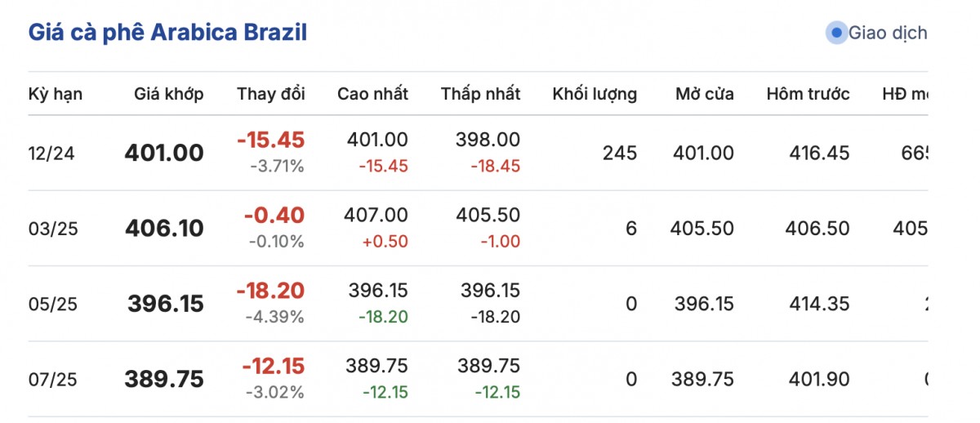Click the 245 volume value
This screenshot has width=980, height=423.
(x=620, y=154)
